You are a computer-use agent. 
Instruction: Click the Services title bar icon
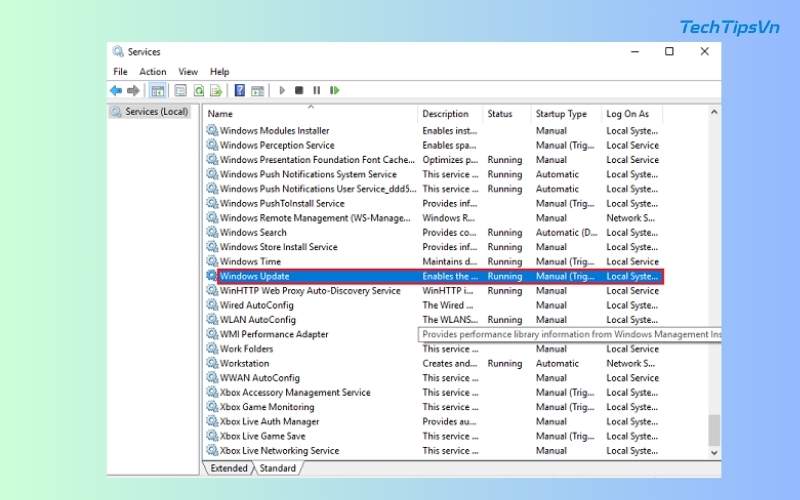coord(118,52)
